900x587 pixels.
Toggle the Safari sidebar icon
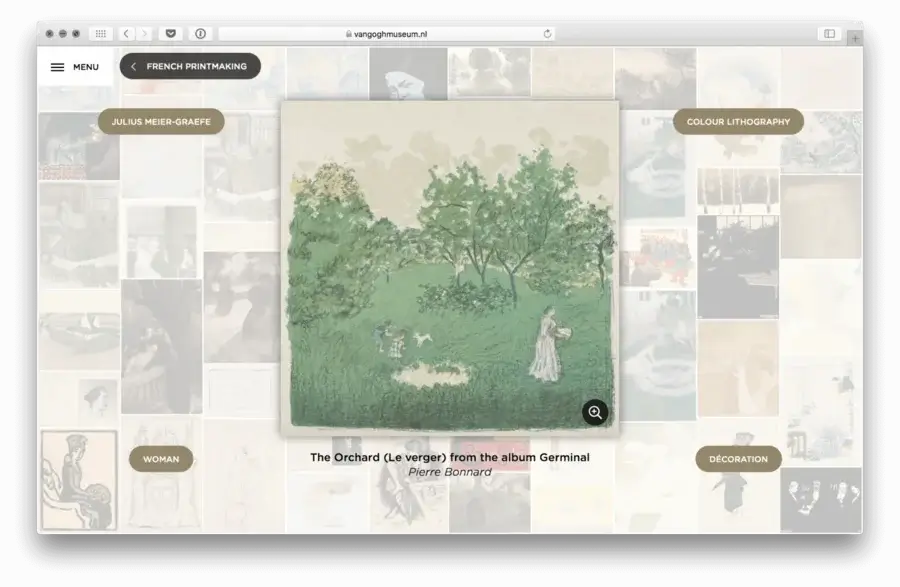click(x=829, y=34)
